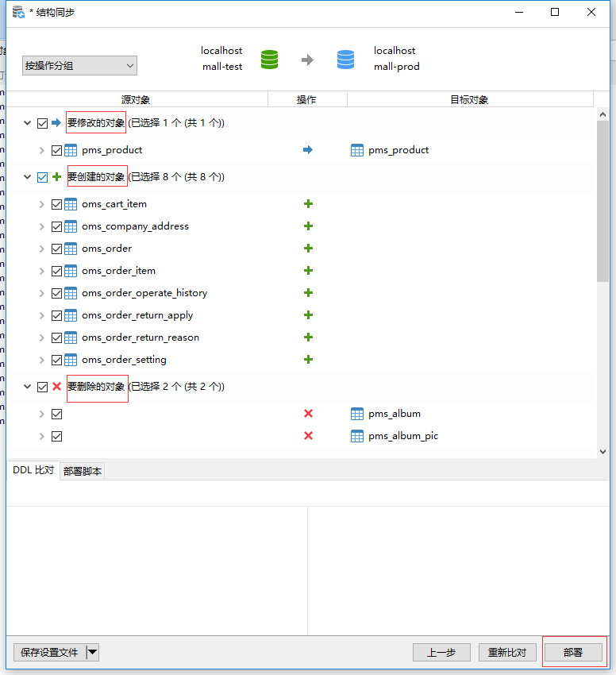
Task: Click the table icon next to target pms_album_pic
Action: click(x=357, y=436)
